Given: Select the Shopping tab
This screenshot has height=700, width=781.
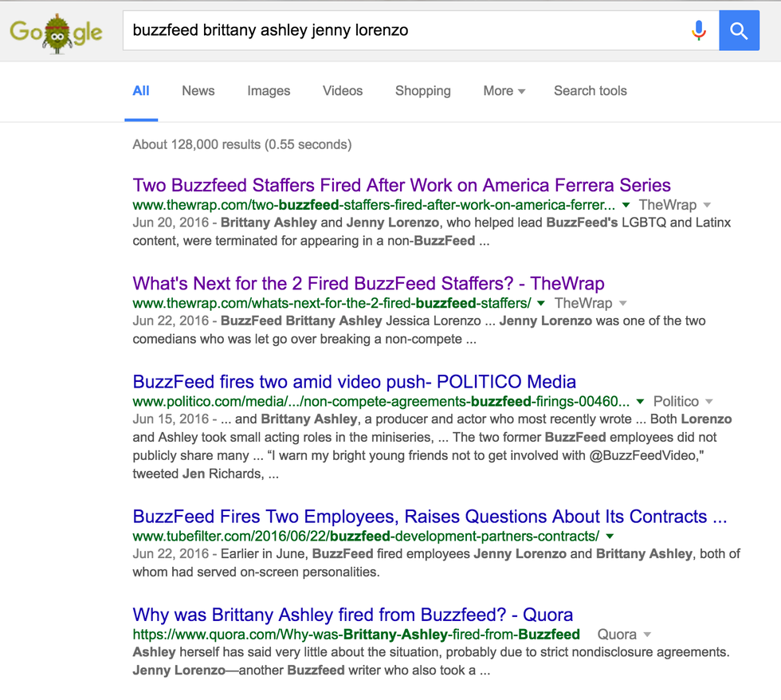Looking at the screenshot, I should pyautogui.click(x=423, y=91).
